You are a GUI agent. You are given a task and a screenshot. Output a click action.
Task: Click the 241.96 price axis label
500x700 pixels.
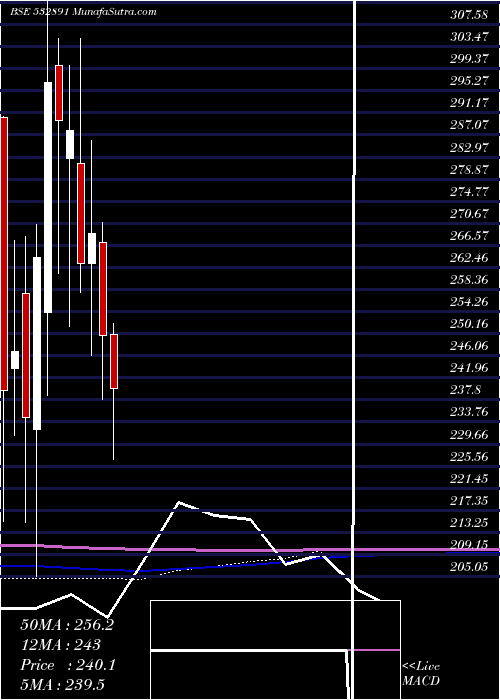pyautogui.click(x=468, y=368)
